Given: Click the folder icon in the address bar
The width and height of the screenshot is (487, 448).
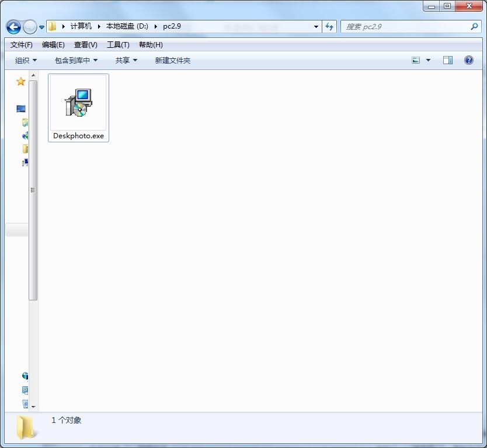Looking at the screenshot, I should point(53,26).
